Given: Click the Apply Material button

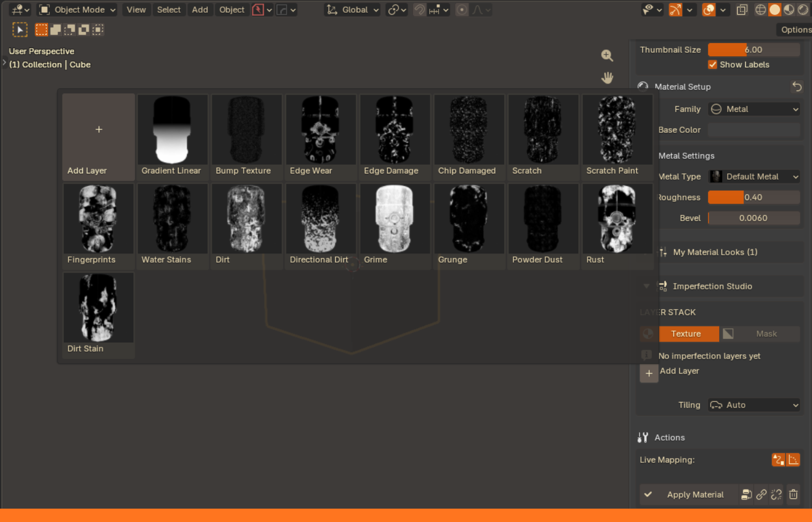Looking at the screenshot, I should [689, 495].
